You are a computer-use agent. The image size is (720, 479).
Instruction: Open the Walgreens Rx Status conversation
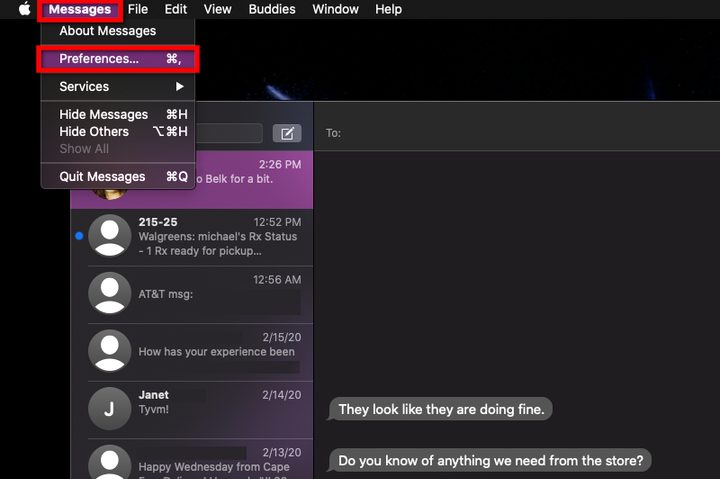coord(191,237)
